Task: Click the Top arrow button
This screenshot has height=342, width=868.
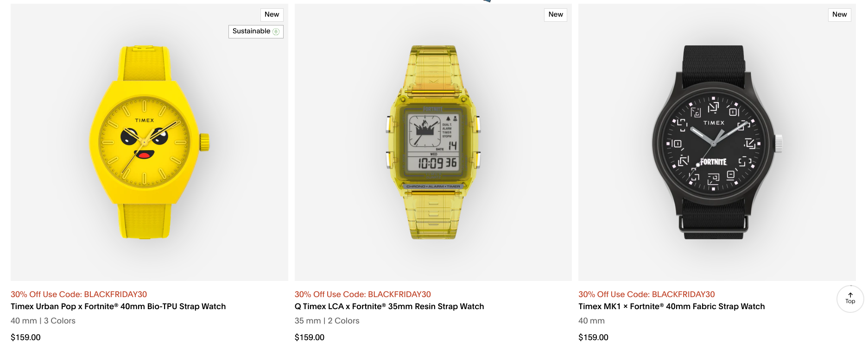Action: 850,298
